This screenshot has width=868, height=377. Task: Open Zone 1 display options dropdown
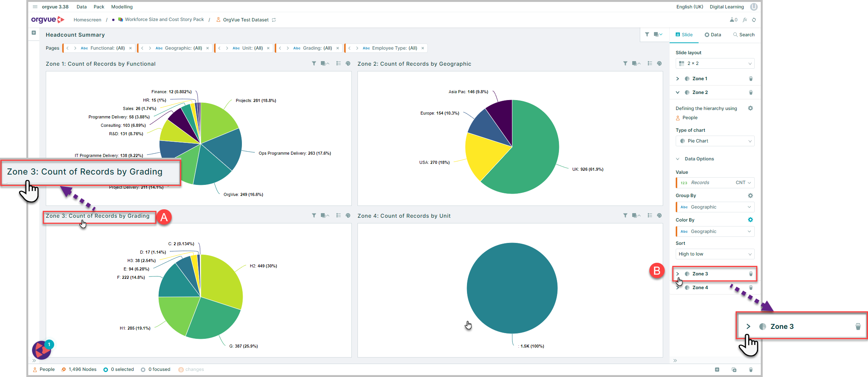pyautogui.click(x=325, y=63)
